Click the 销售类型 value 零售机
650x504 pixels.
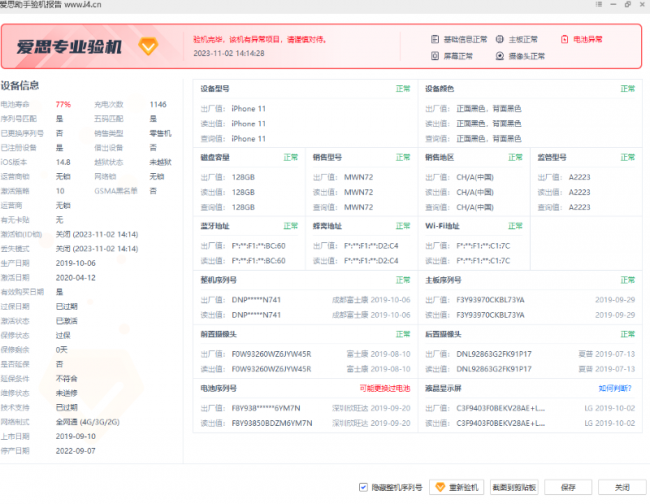pos(160,133)
